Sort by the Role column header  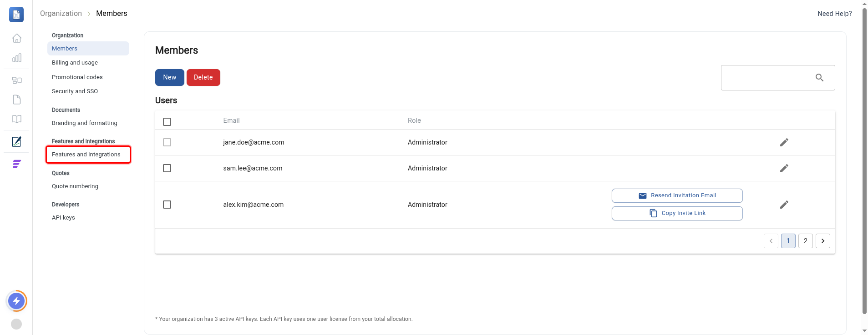click(414, 120)
